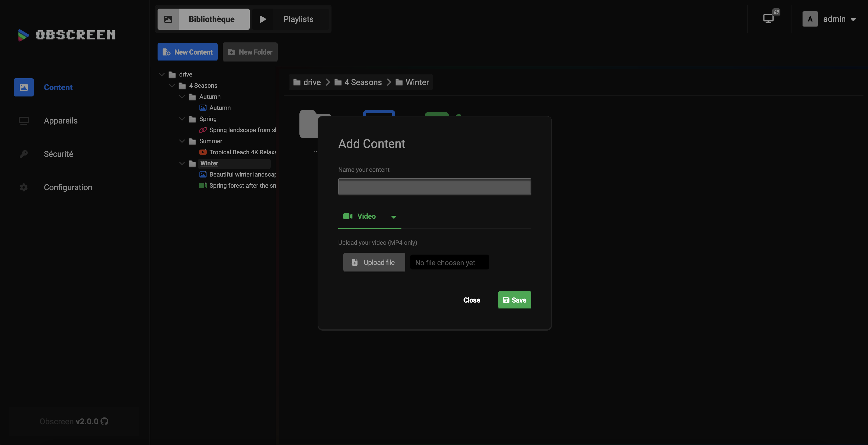
Task: Collapse the Winter folder chevron
Action: click(182, 163)
